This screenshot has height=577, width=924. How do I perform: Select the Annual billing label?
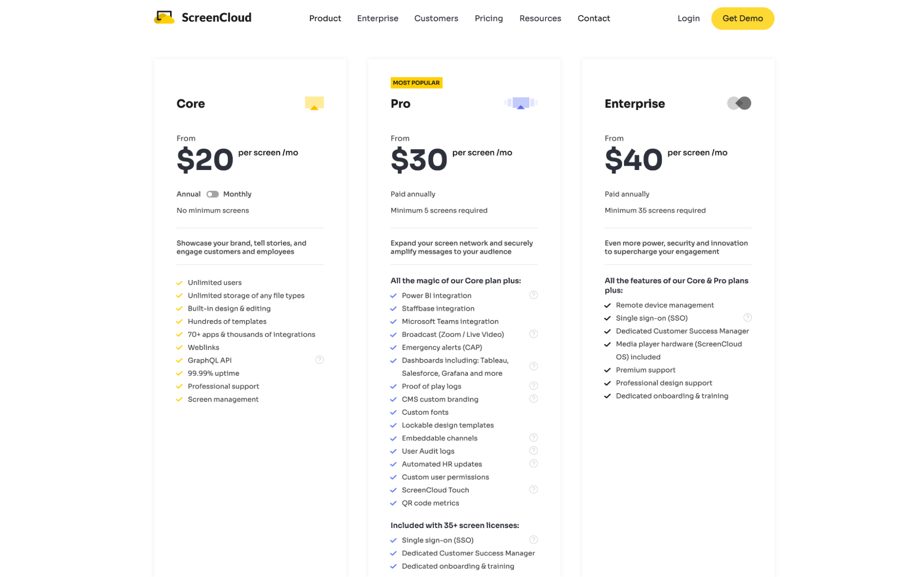[x=189, y=194]
